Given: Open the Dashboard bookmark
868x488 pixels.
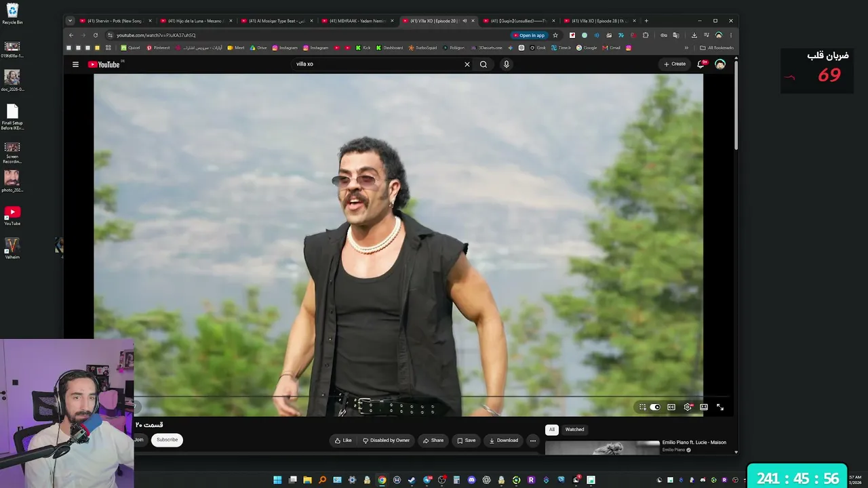Looking at the screenshot, I should click(389, 48).
